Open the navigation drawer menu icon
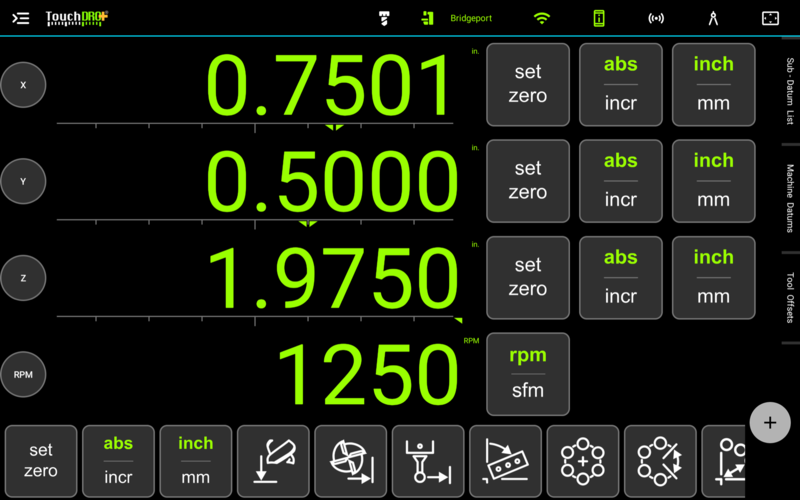 [20, 18]
